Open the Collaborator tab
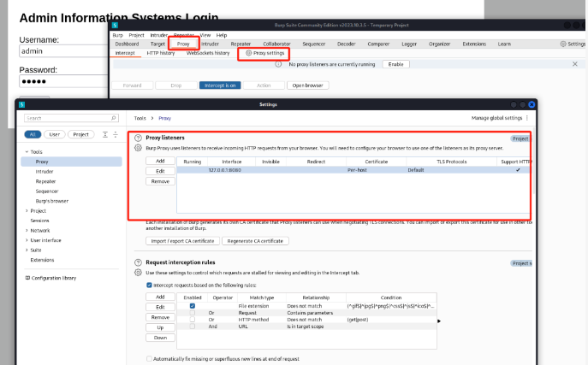Image resolution: width=588 pixels, height=365 pixels. point(276,44)
